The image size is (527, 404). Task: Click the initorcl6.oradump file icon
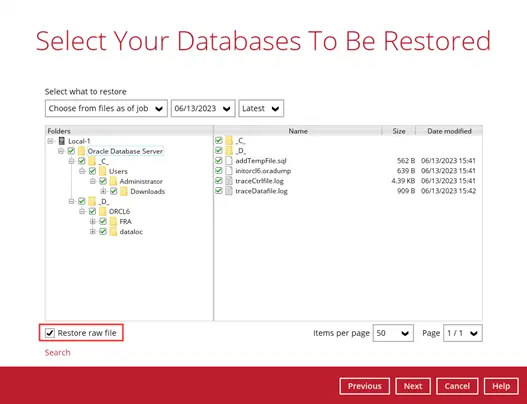229,171
